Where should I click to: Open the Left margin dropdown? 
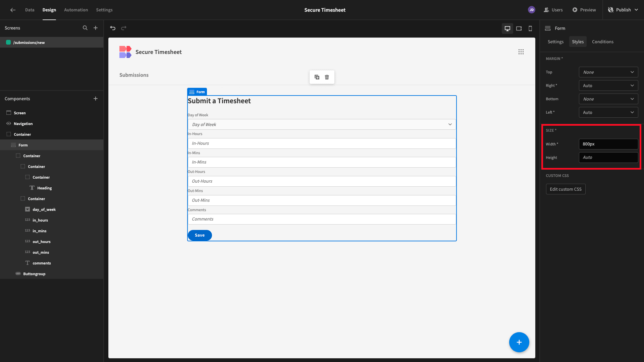[x=608, y=112]
